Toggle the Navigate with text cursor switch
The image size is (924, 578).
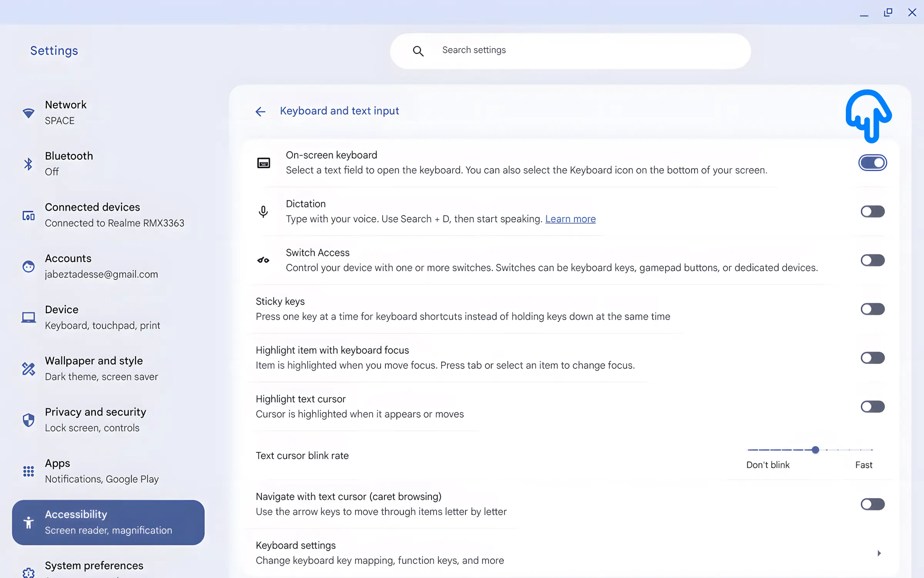click(x=873, y=504)
